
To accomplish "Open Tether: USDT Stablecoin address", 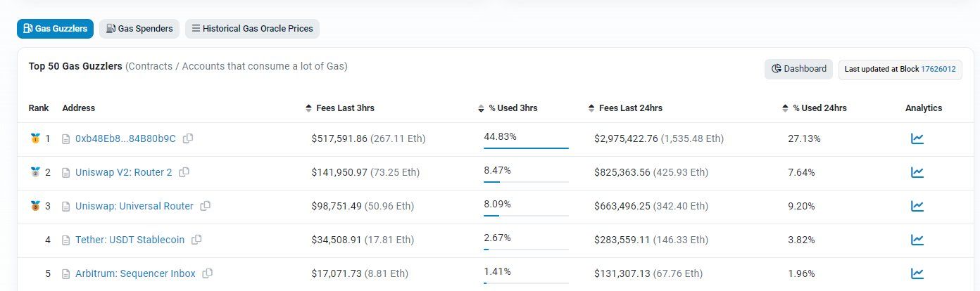I will tap(130, 240).
